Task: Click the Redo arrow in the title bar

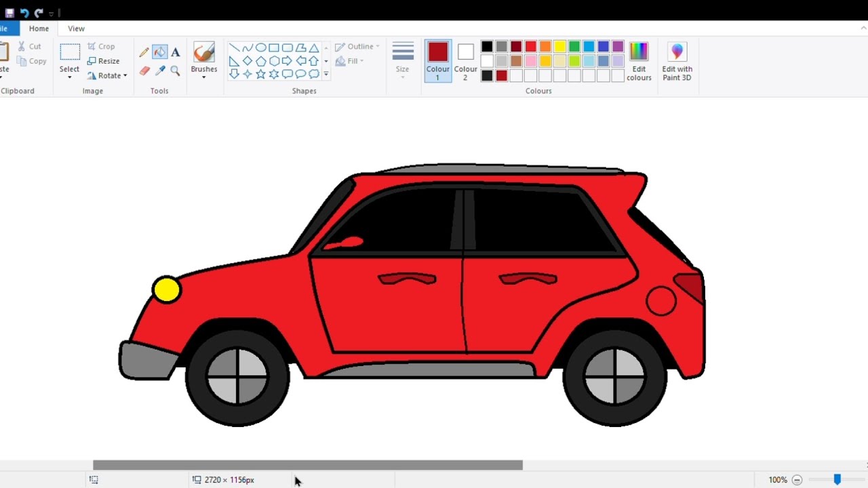Action: point(39,13)
